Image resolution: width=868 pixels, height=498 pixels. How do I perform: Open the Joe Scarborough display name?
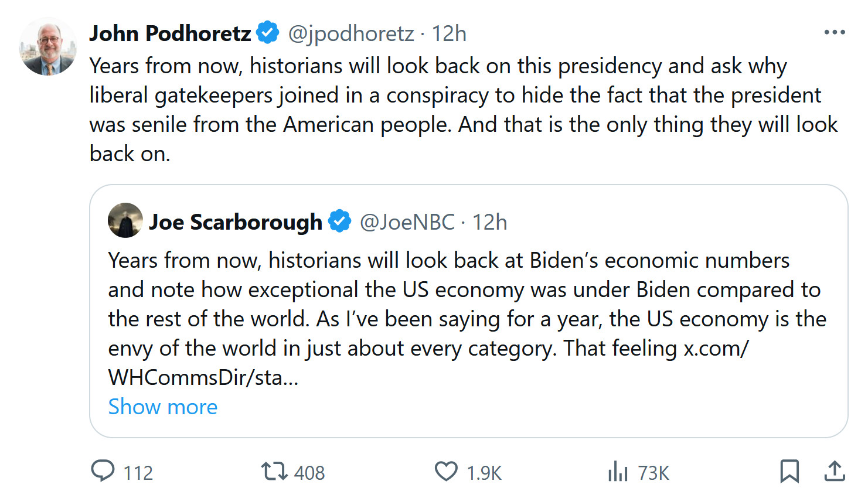click(x=236, y=222)
